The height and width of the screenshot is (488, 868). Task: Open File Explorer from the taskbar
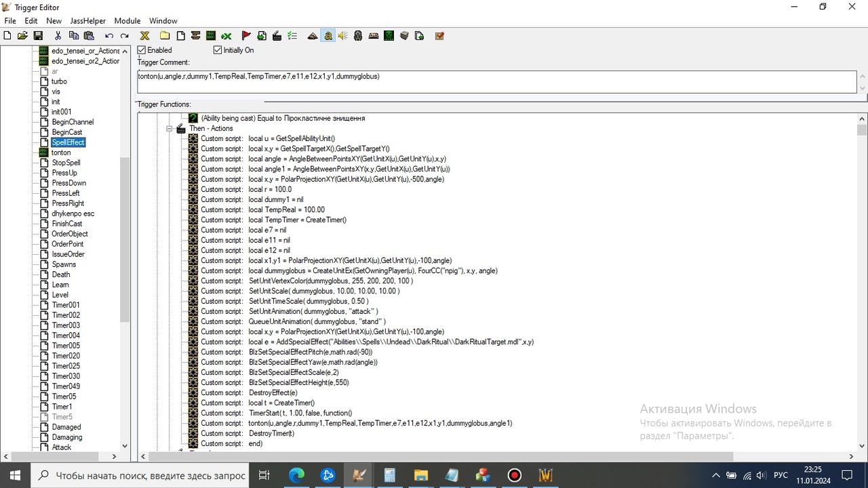420,475
